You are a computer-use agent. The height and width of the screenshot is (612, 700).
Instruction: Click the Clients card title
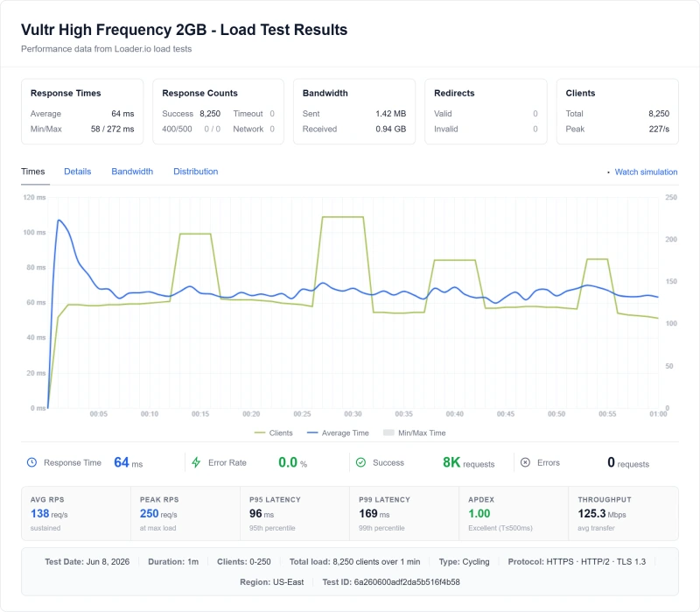580,93
